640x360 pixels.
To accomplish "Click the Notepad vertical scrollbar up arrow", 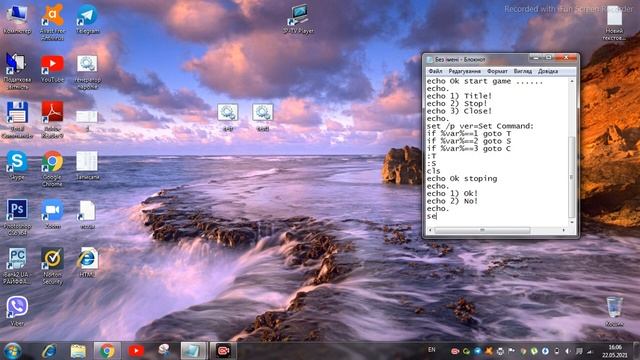I will coord(572,81).
